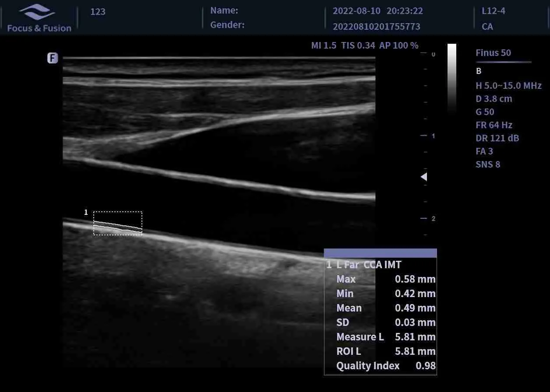Select the H 5.0~15.0 MHz frequency parameter
The image size is (550, 392).
[x=508, y=86]
